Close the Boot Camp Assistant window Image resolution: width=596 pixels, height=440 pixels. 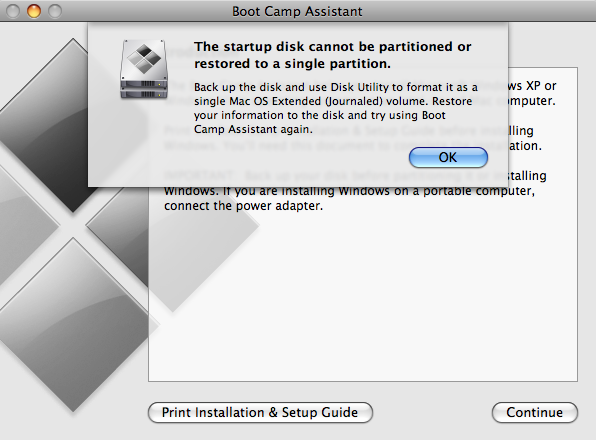point(13,11)
